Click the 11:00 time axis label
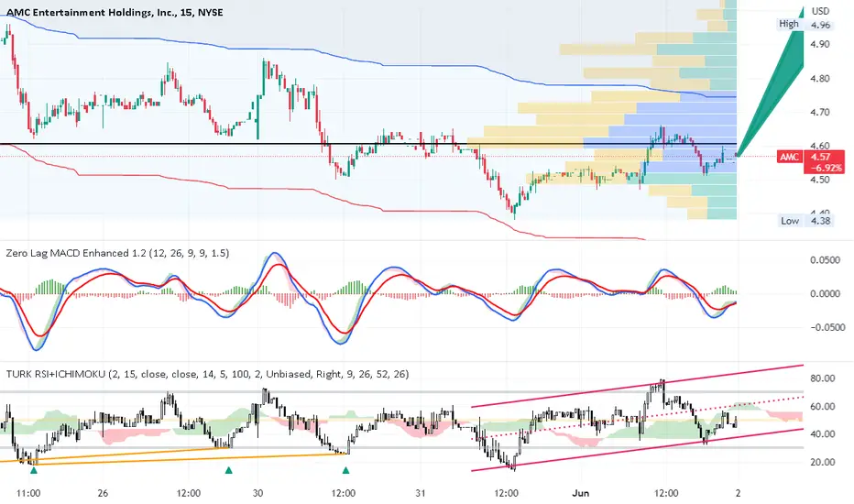The height and width of the screenshot is (504, 854). click(x=28, y=493)
